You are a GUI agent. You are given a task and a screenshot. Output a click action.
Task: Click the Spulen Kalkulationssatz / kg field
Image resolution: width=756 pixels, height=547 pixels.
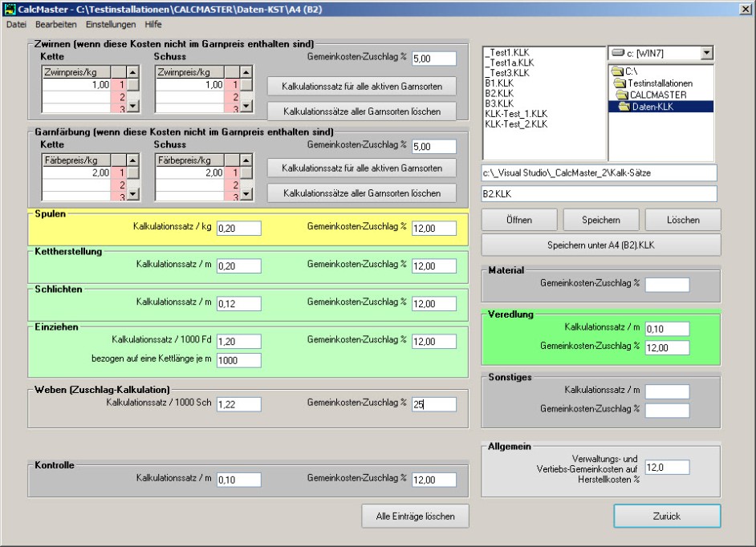point(239,229)
